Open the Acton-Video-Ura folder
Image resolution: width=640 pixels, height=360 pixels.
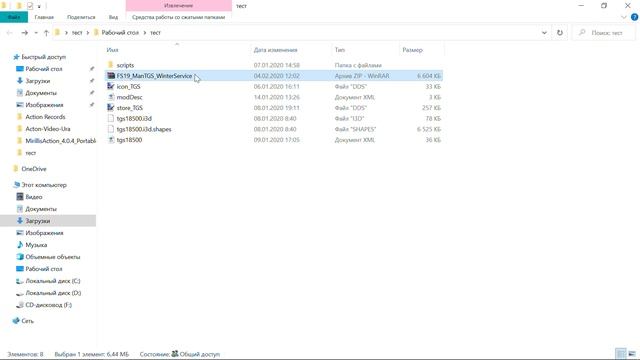click(x=47, y=129)
